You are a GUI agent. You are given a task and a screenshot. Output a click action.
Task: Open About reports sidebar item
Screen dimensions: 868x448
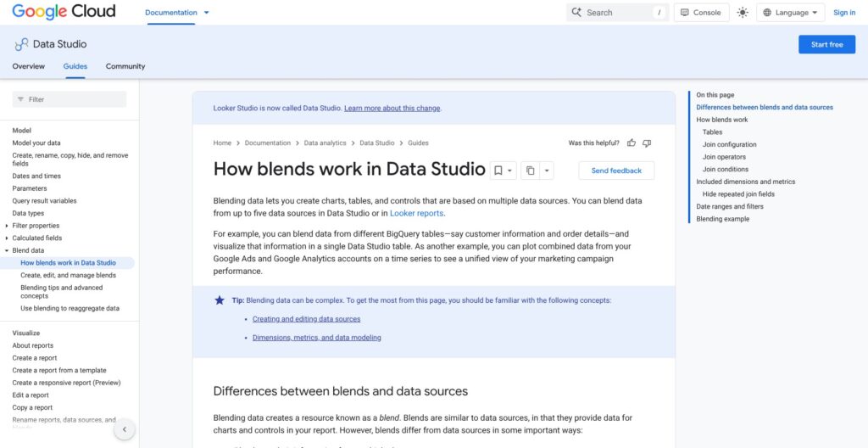click(x=33, y=345)
